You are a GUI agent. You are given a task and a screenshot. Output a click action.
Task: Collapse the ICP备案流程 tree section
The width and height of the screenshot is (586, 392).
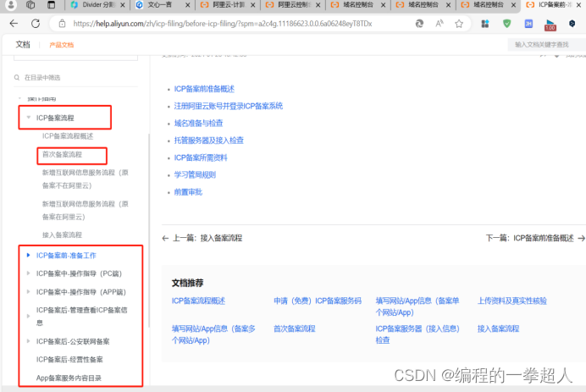(x=29, y=118)
